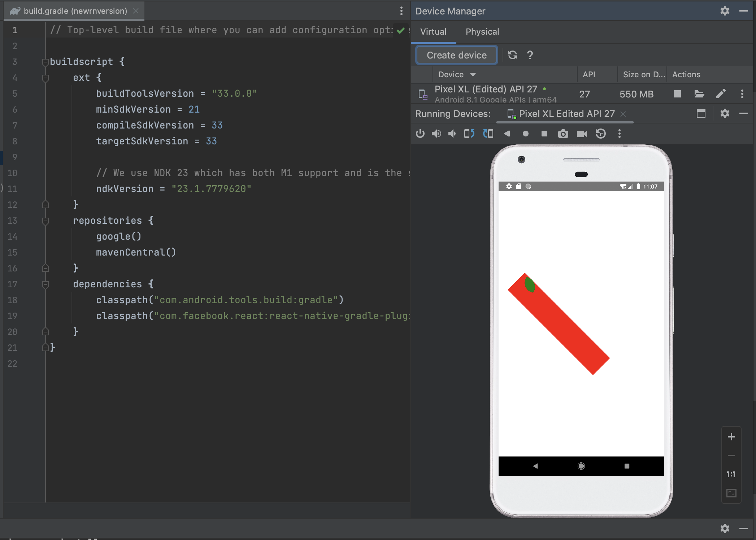Open the Device column sort dropdown
This screenshot has width=756, height=540.
pyautogui.click(x=474, y=74)
